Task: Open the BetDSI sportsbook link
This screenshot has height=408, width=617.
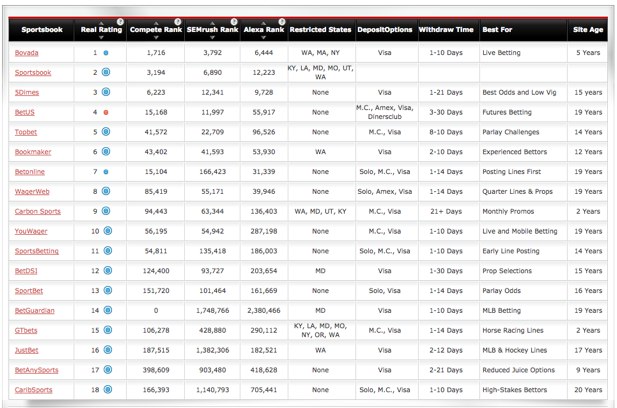Action: 26,271
